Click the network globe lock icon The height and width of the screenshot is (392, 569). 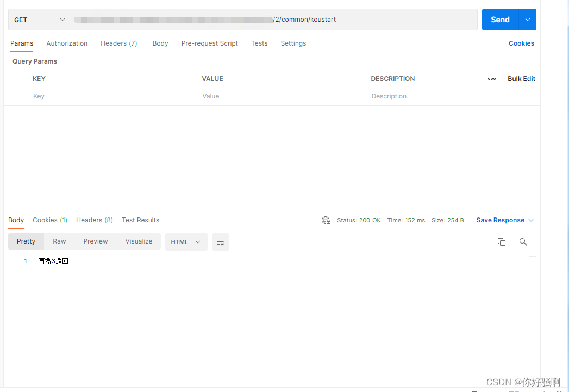tap(326, 220)
